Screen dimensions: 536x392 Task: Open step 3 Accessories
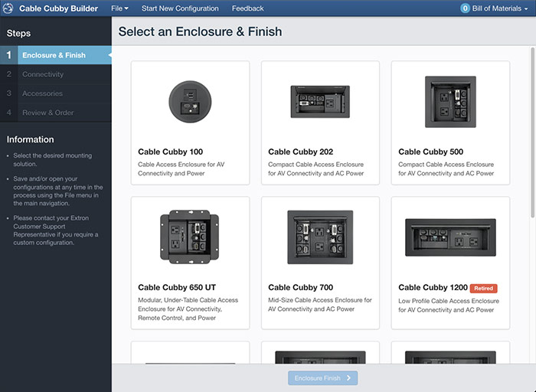pos(56,93)
